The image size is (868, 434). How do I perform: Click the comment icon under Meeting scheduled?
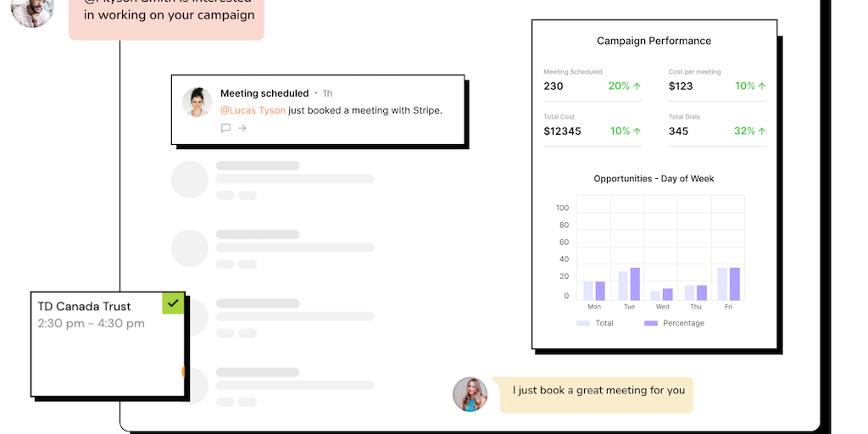[225, 128]
